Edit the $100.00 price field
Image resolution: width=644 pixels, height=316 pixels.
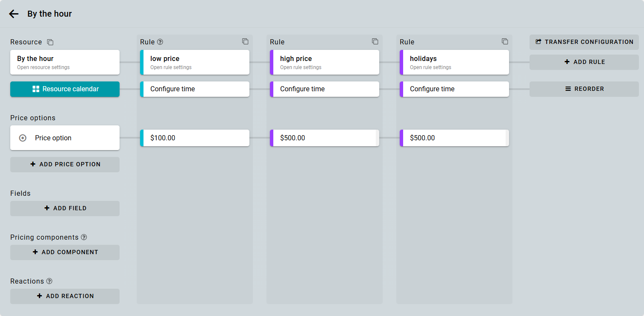pos(196,138)
